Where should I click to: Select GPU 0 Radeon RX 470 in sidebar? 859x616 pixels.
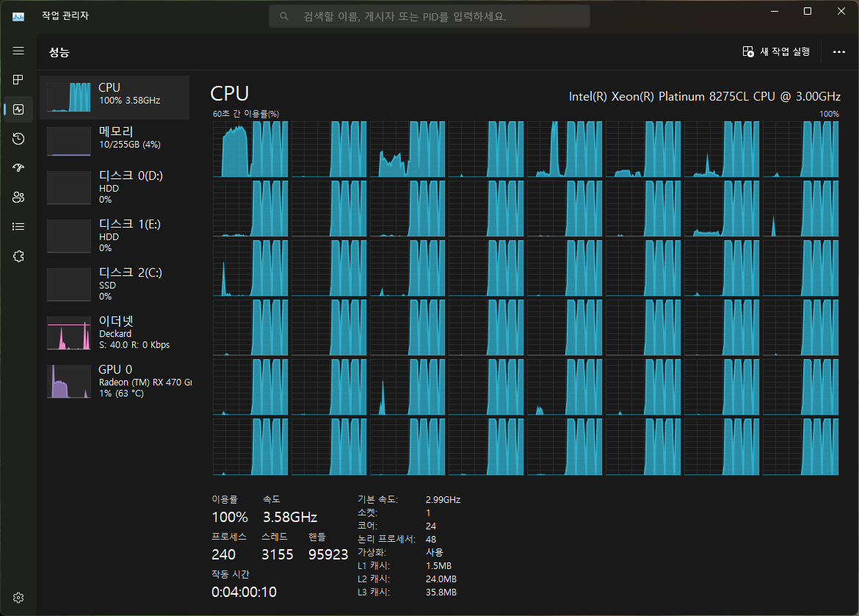pyautogui.click(x=115, y=382)
